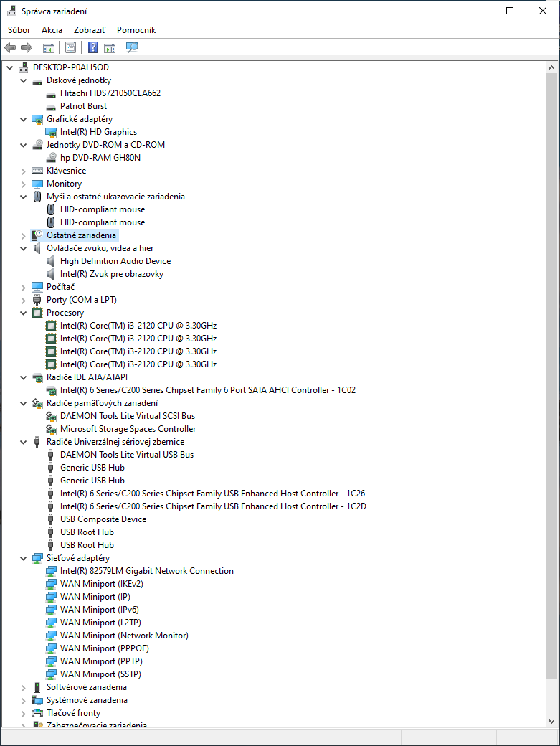Open the Súbor menu
Image resolution: width=560 pixels, height=746 pixels.
coord(19,30)
